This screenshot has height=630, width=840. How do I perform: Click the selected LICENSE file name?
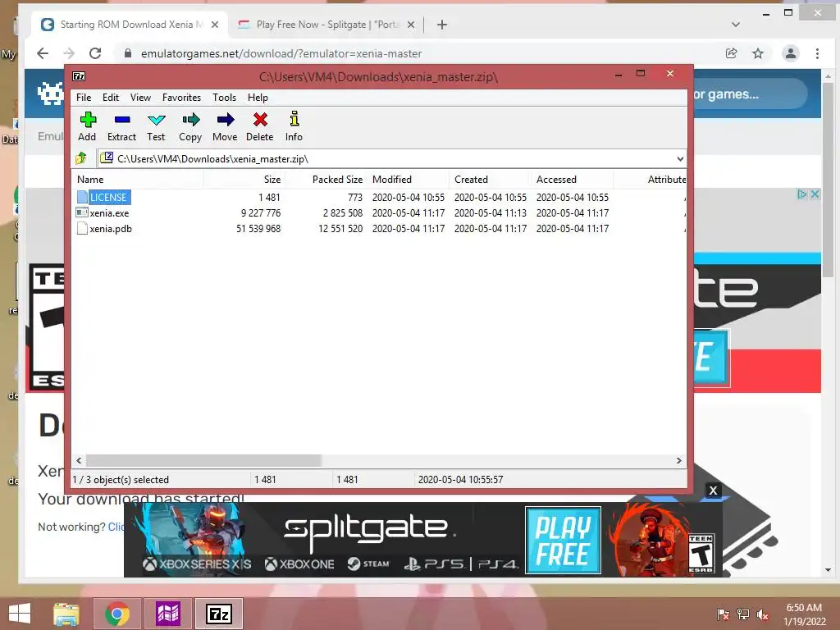[109, 197]
